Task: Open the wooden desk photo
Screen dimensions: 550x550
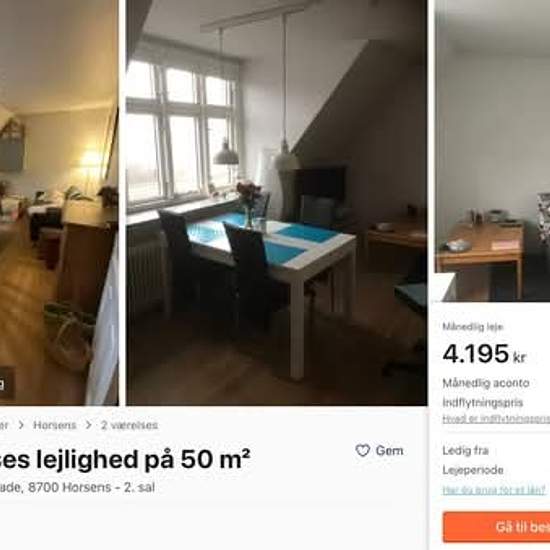Action: 492,151
